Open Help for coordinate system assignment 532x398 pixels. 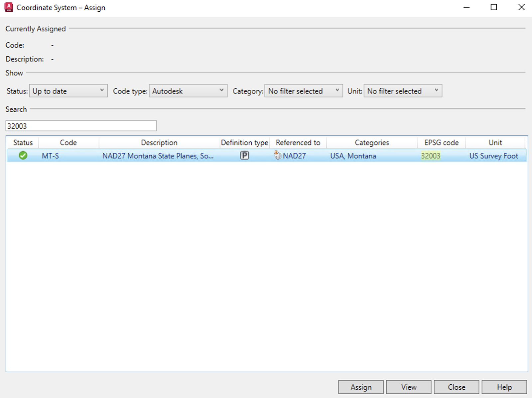point(504,387)
